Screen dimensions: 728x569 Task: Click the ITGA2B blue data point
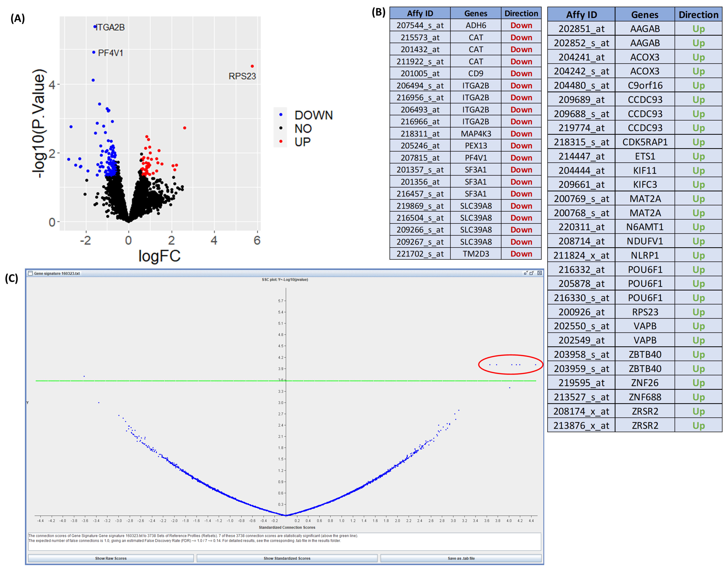tap(95, 26)
